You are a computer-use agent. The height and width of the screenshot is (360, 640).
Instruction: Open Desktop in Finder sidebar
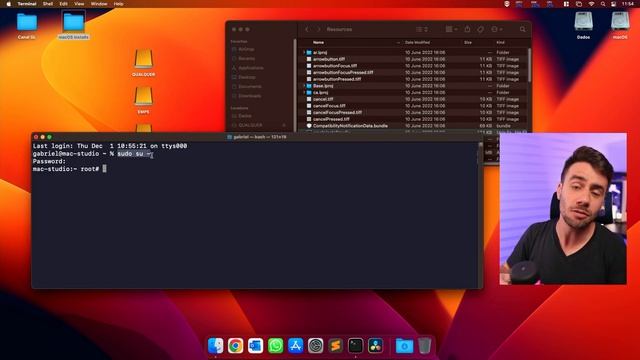(x=247, y=77)
